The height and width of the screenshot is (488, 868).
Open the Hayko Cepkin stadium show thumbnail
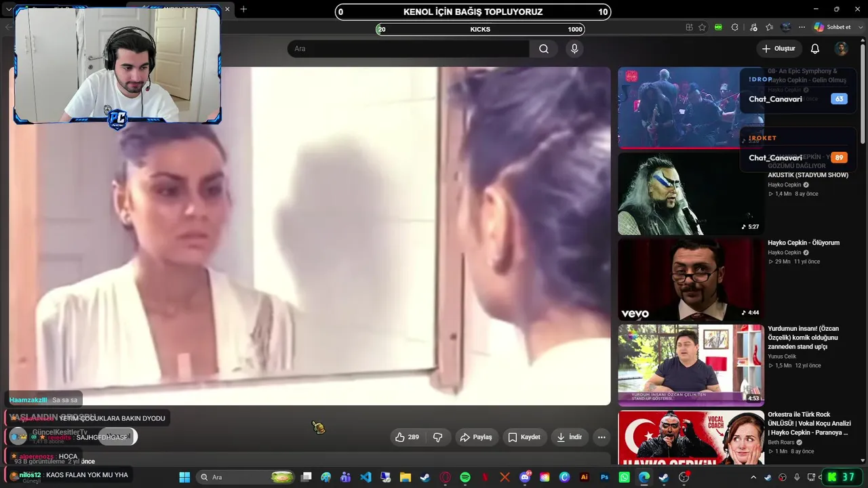pos(691,194)
